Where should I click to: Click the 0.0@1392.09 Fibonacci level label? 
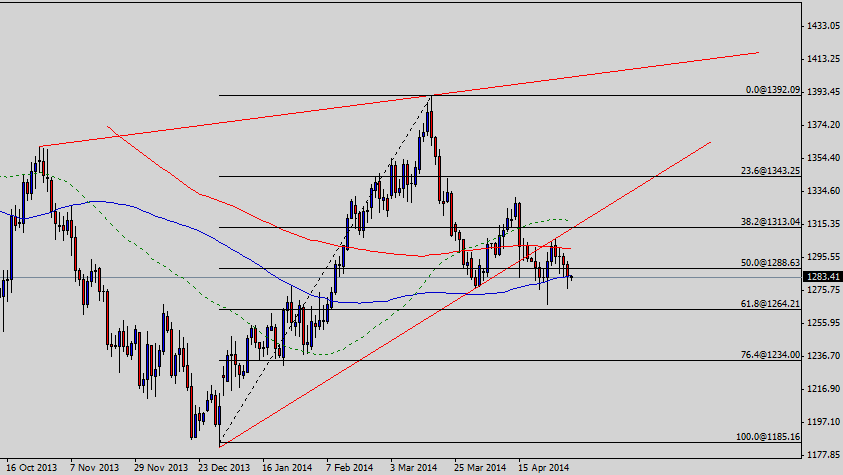tap(773, 89)
